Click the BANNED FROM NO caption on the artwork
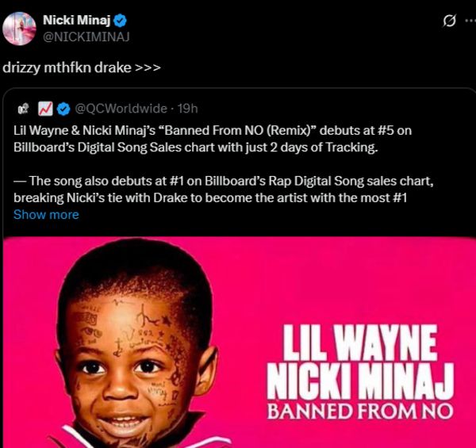 click(x=360, y=412)
